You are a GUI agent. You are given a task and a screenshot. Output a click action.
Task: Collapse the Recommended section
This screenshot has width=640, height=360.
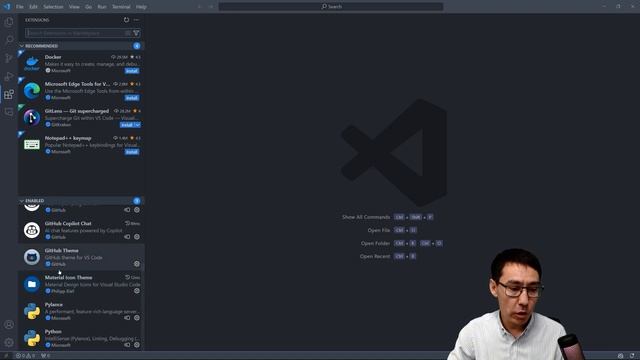coord(22,46)
